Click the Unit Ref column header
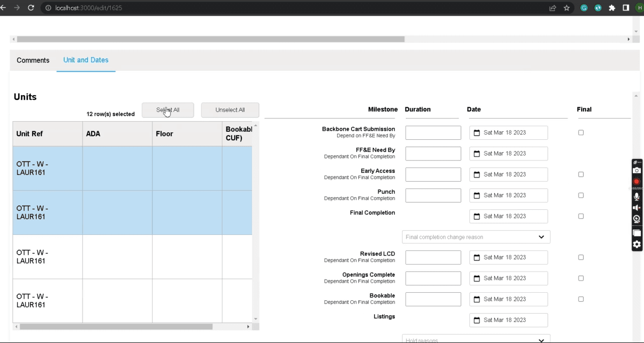 coord(48,134)
